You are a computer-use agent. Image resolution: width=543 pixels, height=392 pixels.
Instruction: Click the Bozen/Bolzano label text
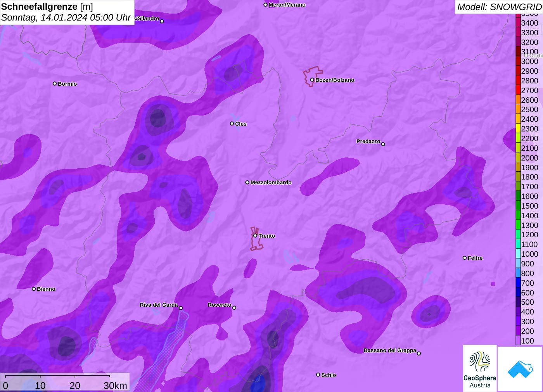pyautogui.click(x=335, y=80)
